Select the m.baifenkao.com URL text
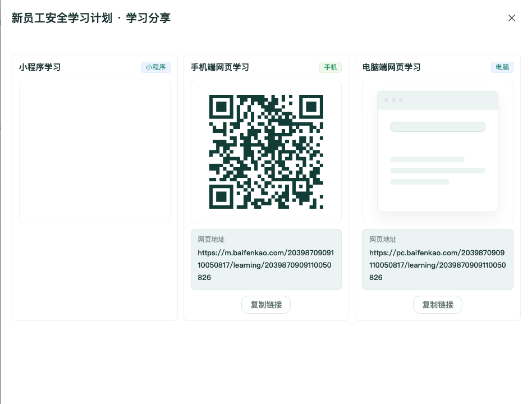The width and height of the screenshot is (532, 404). pos(266,265)
